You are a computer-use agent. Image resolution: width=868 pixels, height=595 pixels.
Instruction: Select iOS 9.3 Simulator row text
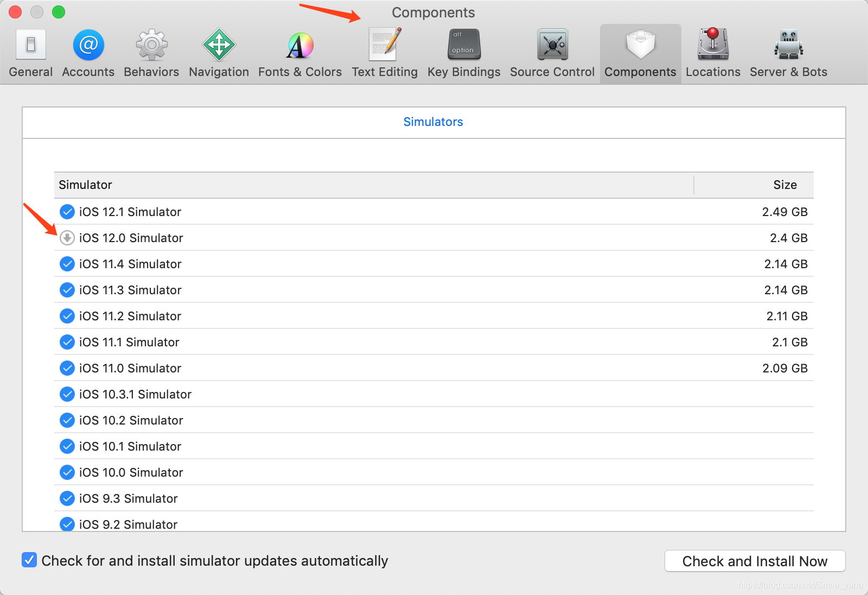click(x=129, y=498)
